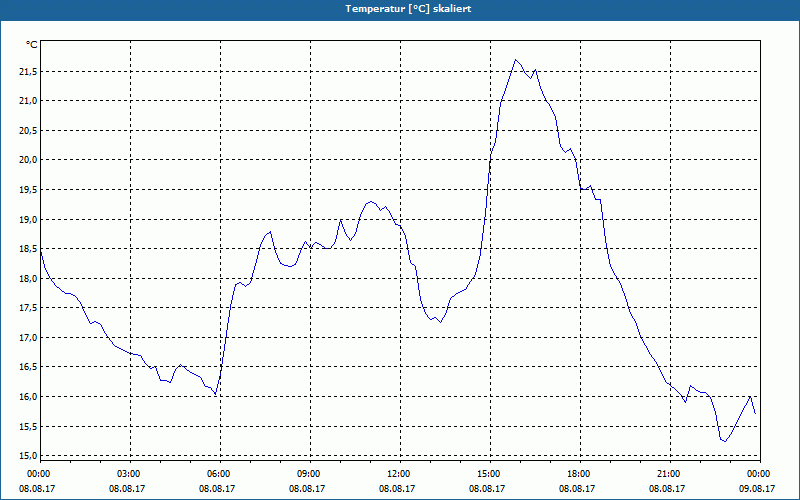Click the 00:00 label above 09.08.17
This screenshot has width=800, height=500.
click(760, 474)
